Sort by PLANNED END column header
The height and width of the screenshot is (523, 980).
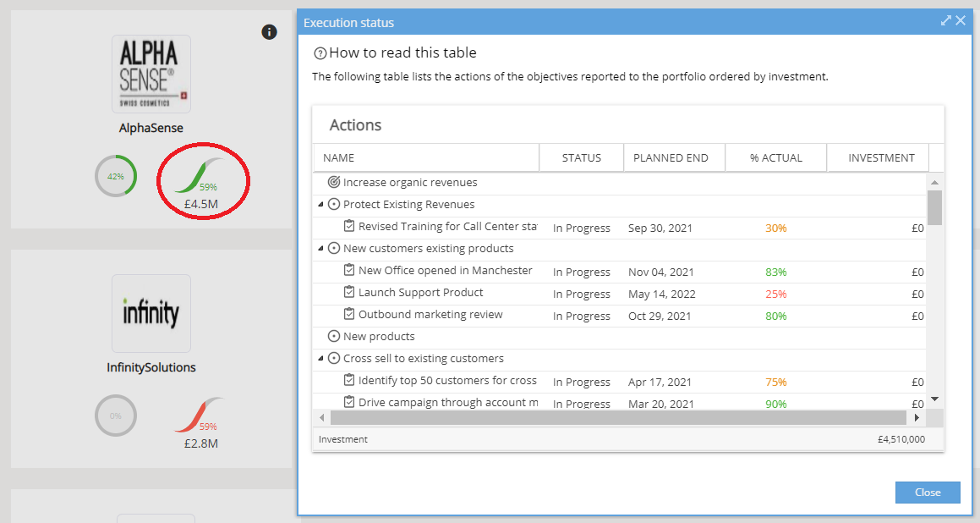(x=675, y=157)
